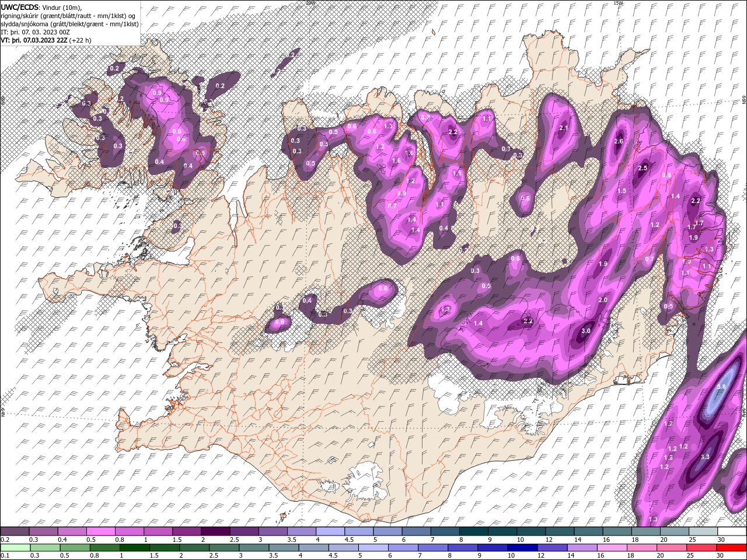
Task: Pick the lavender 14 swatch in rain scale
Action: point(582,547)
